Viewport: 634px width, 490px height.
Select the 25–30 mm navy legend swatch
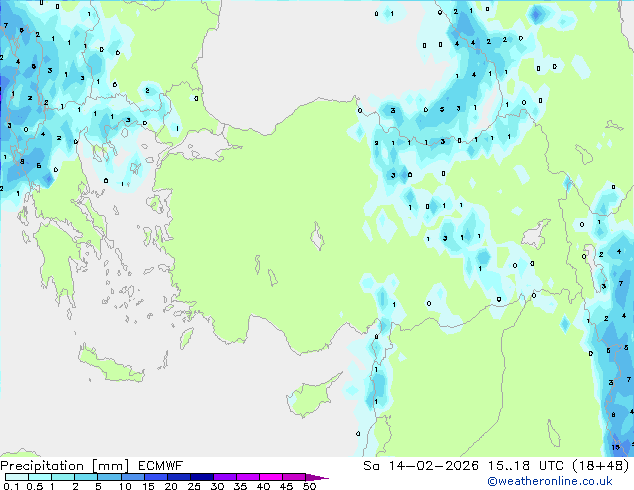coord(202,477)
